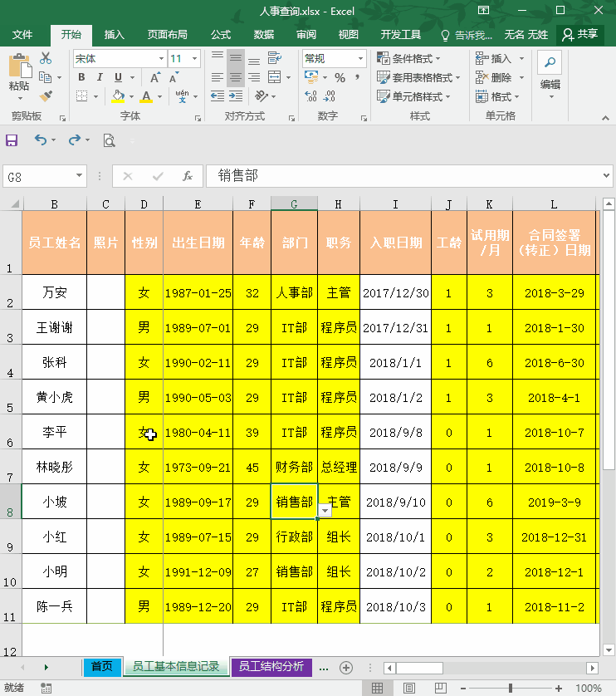This screenshot has height=696, width=616.
Task: Click the Copy icon
Action: click(x=46, y=77)
